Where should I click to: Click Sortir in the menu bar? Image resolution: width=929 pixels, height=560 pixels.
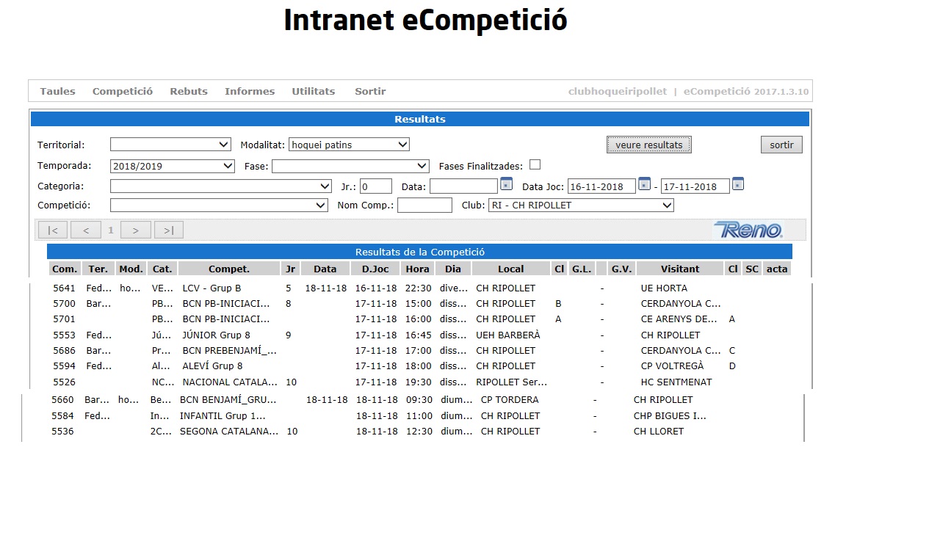click(x=370, y=91)
